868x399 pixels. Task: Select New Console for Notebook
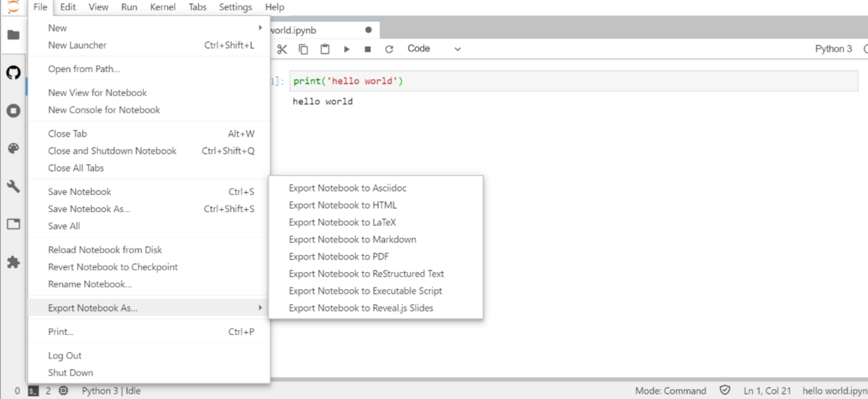click(x=149, y=110)
